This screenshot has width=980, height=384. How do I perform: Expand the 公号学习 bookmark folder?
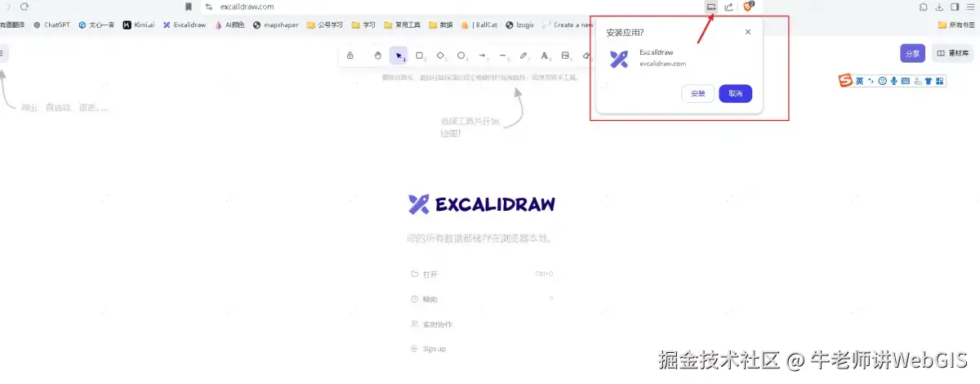[x=325, y=25]
